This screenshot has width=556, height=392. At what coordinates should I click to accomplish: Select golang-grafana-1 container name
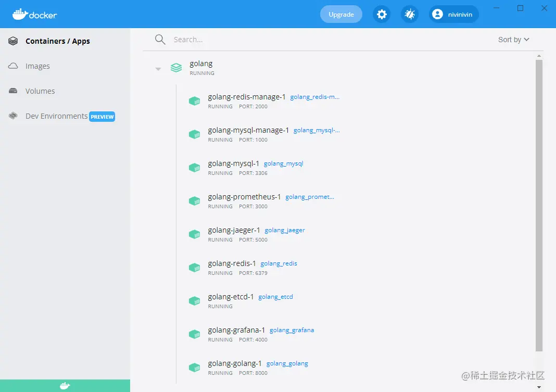click(x=236, y=330)
